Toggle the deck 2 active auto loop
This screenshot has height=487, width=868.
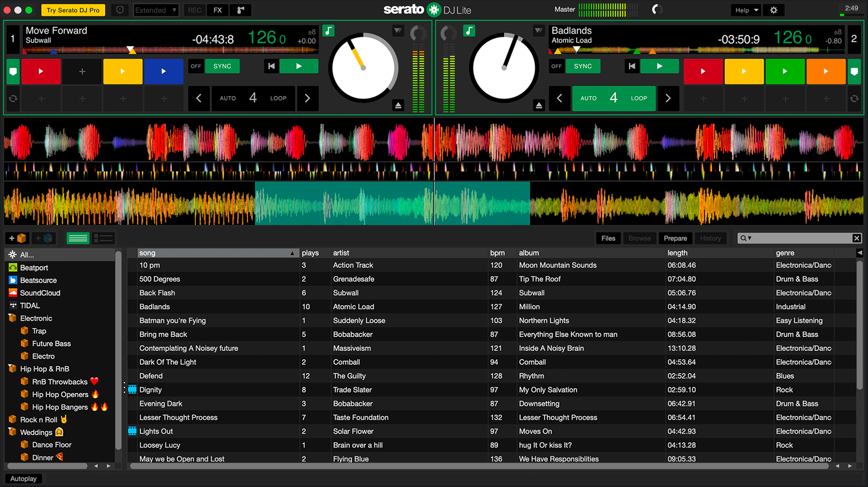(613, 98)
